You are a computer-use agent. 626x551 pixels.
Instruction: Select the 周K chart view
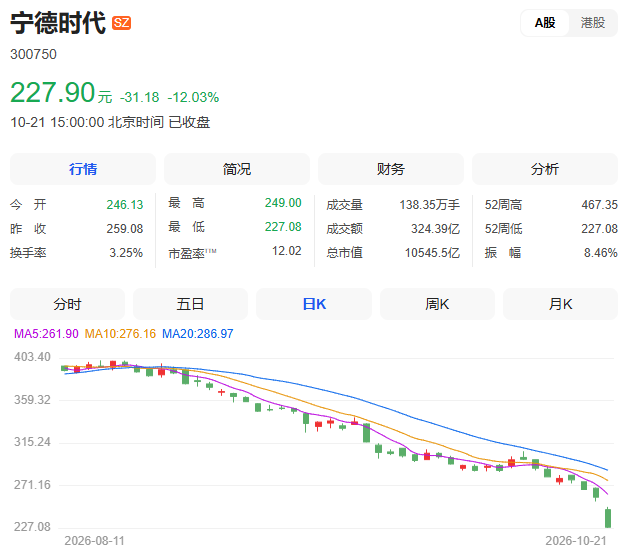[437, 304]
